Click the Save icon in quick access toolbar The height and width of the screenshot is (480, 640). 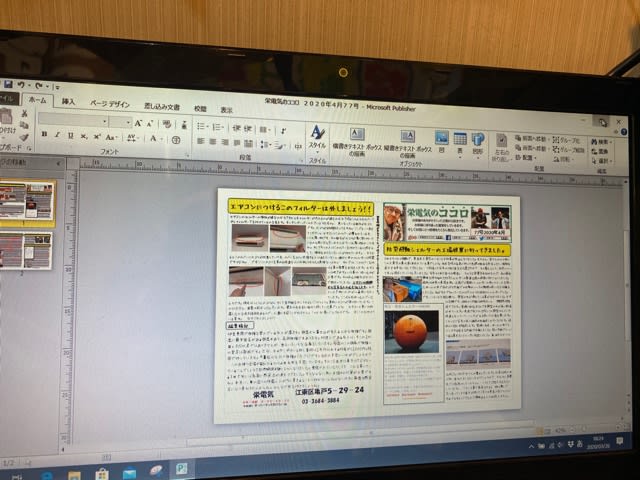click(8, 84)
